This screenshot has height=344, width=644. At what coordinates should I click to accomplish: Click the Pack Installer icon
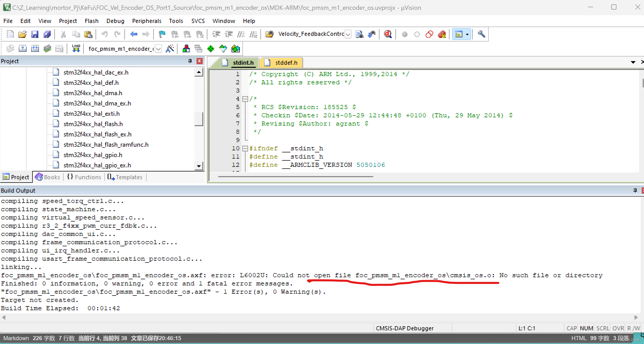pos(235,48)
